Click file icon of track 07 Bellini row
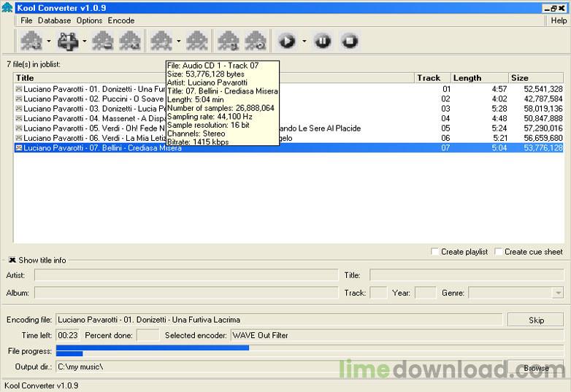Image resolution: width=571 pixels, height=392 pixels. [x=18, y=147]
